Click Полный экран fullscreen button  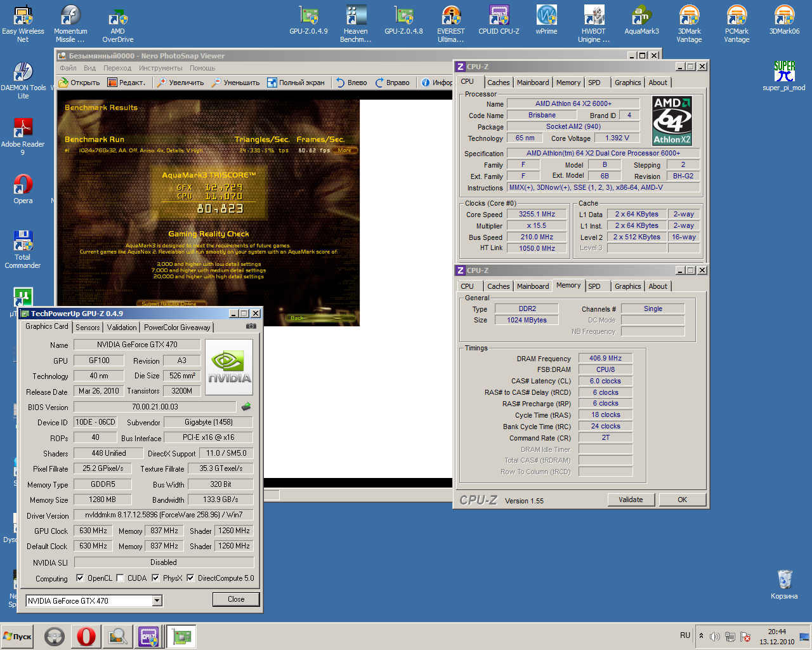(296, 83)
